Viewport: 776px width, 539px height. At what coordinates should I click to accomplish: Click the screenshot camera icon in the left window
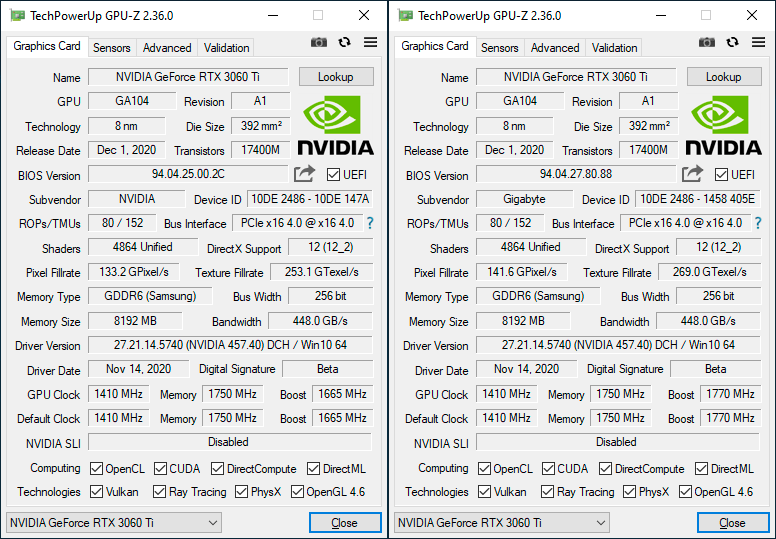(x=319, y=42)
